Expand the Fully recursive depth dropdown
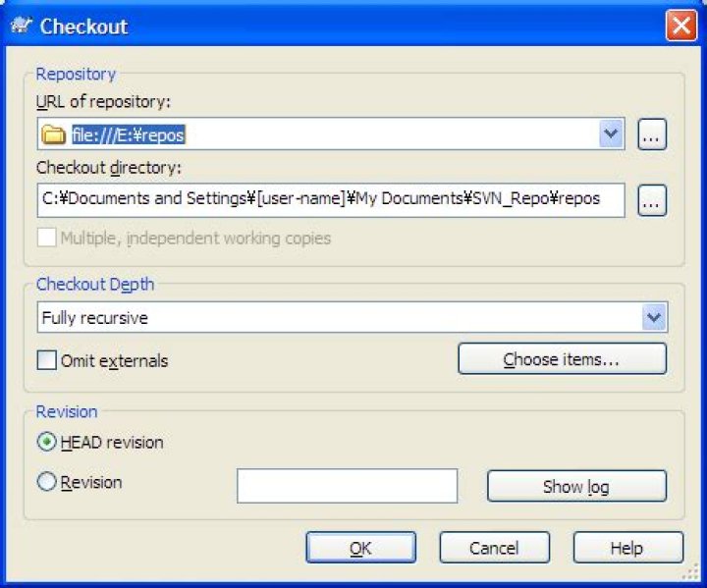This screenshot has width=707, height=588. click(654, 317)
